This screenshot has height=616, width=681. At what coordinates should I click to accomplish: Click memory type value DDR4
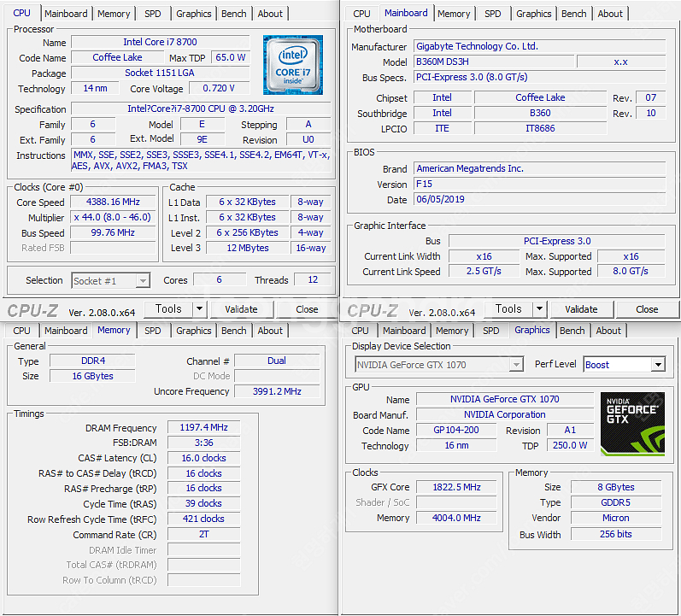click(92, 361)
